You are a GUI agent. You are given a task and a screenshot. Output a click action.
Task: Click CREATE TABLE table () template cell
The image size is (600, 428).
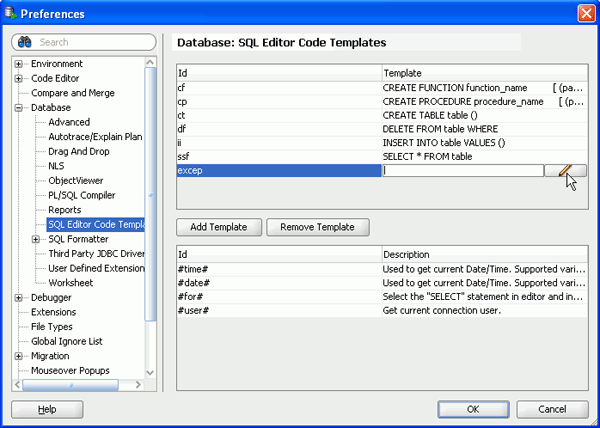484,116
